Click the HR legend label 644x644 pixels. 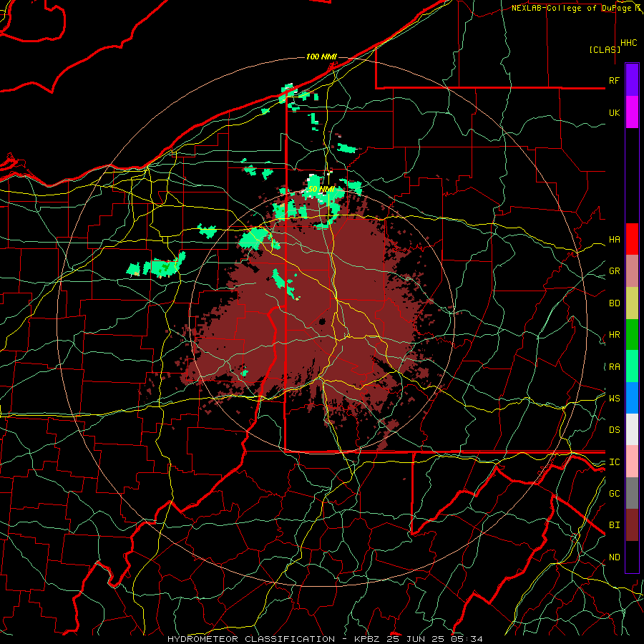click(x=615, y=335)
